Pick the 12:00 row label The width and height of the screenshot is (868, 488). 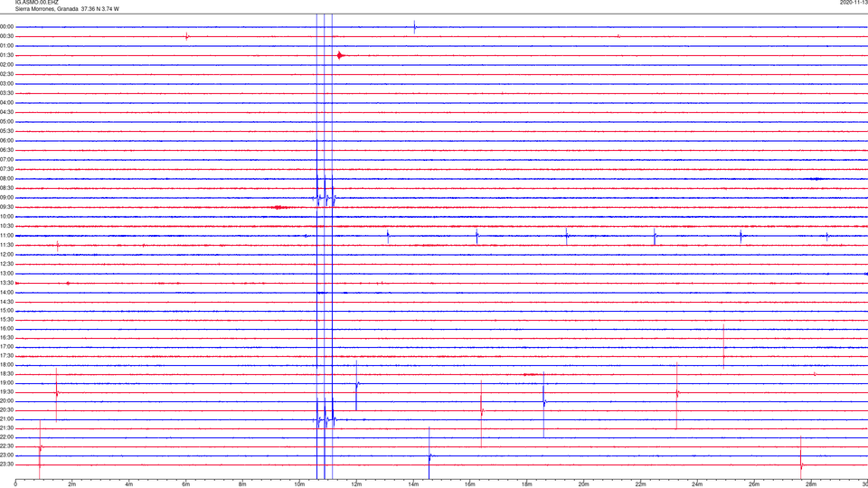(7, 255)
